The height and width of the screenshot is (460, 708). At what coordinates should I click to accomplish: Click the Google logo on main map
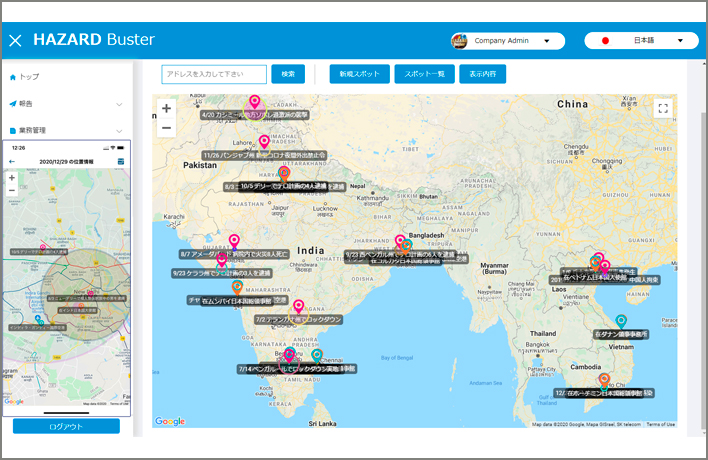170,421
